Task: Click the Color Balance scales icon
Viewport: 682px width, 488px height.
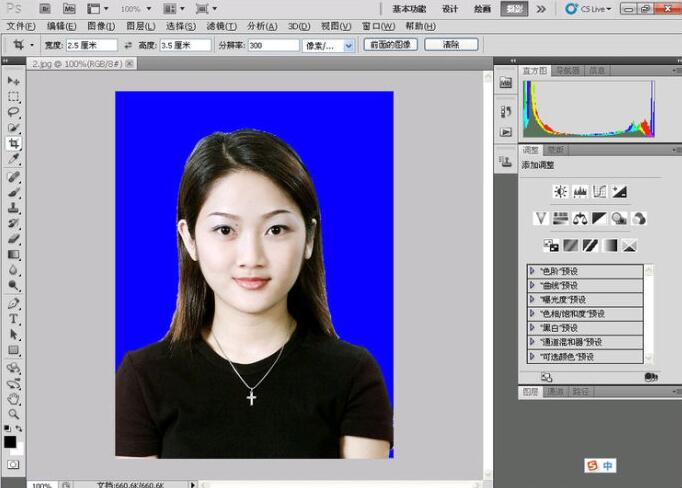Action: [580, 218]
